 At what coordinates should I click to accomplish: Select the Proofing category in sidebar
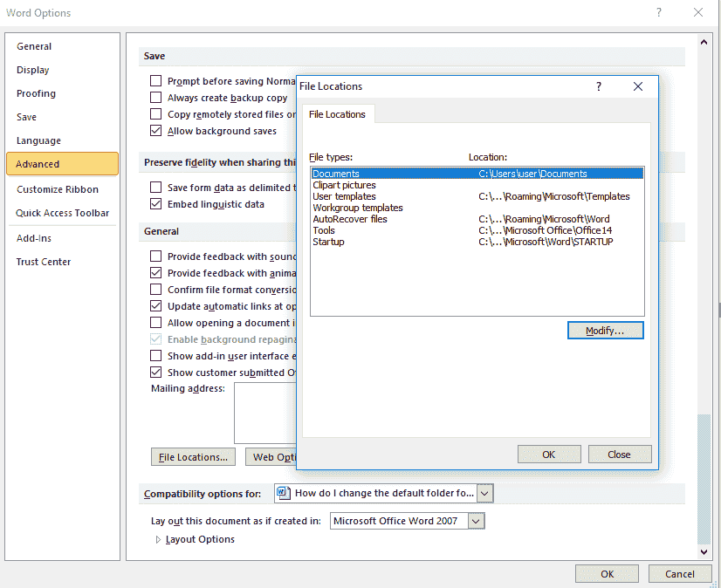pos(36,93)
